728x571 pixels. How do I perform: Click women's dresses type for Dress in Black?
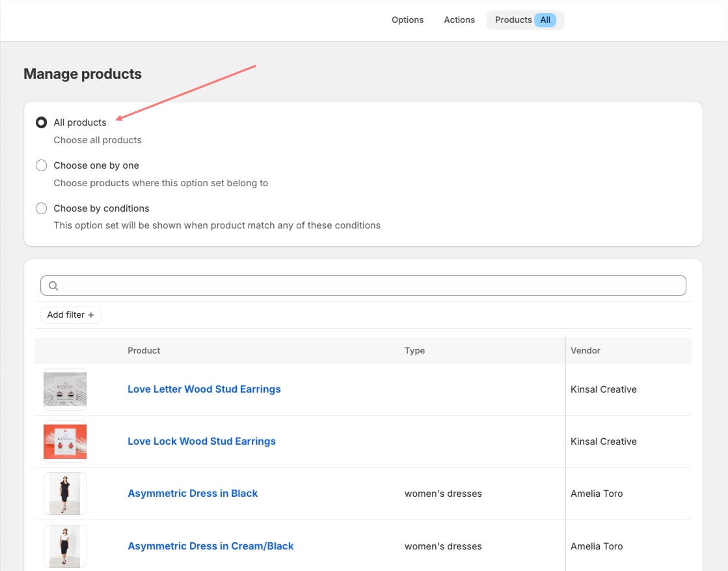(x=443, y=494)
